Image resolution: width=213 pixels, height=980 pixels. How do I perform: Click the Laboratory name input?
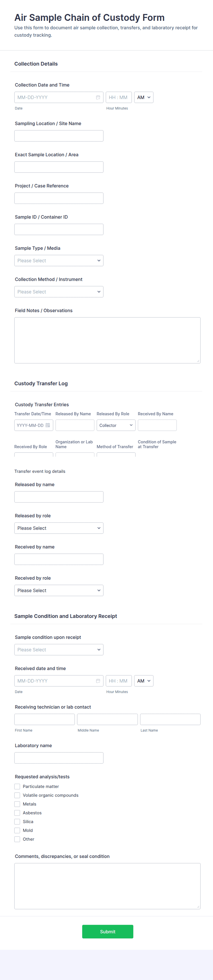(59, 757)
